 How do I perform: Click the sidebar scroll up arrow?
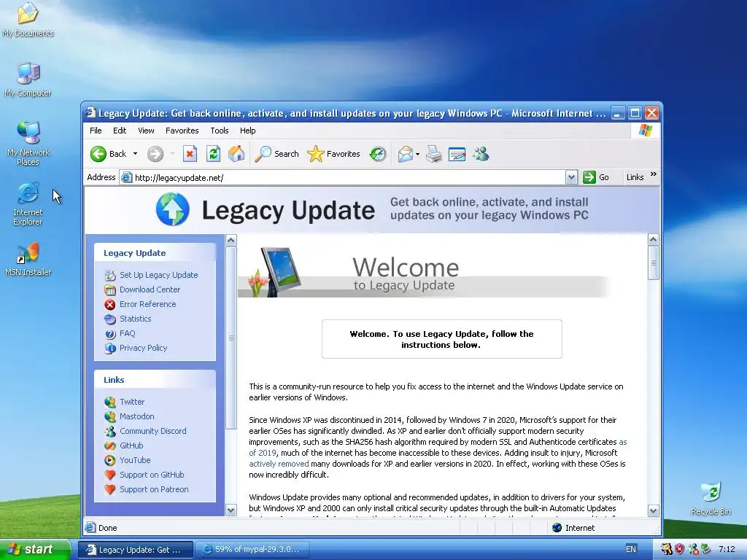[231, 241]
